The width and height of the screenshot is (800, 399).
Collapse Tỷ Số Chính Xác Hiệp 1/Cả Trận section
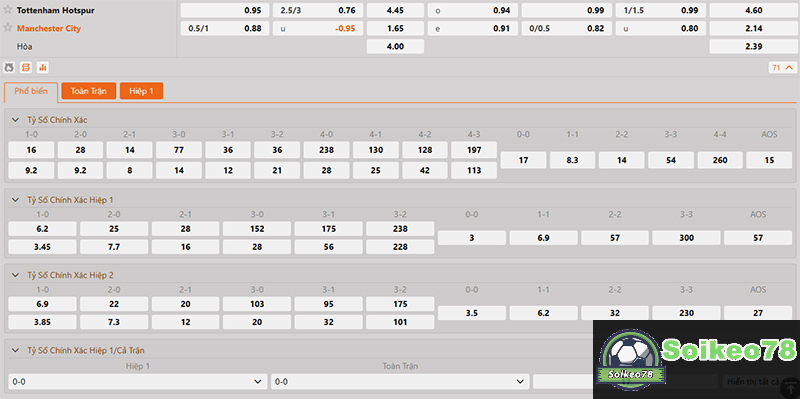(x=15, y=350)
